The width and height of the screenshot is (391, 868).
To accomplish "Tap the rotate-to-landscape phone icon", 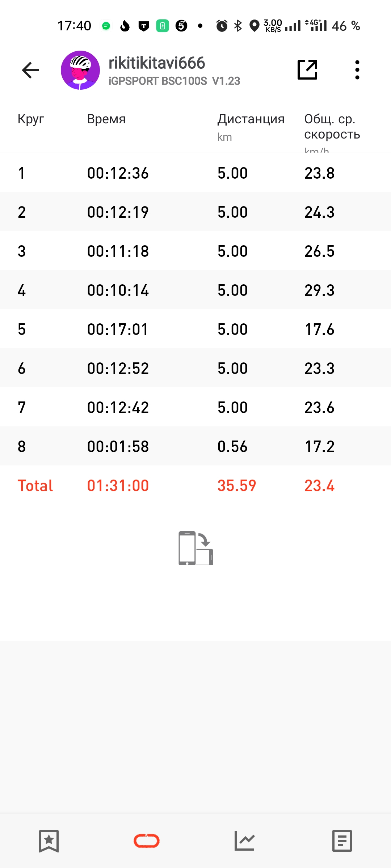I will point(195,548).
